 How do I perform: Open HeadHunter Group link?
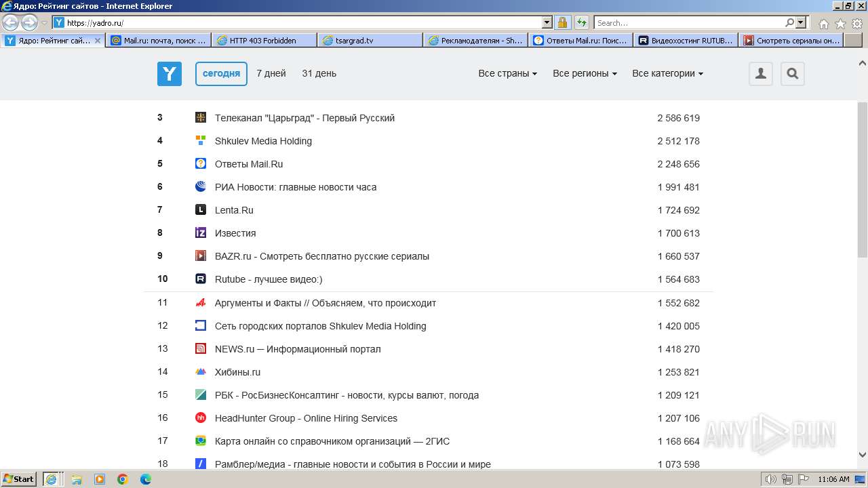(306, 418)
